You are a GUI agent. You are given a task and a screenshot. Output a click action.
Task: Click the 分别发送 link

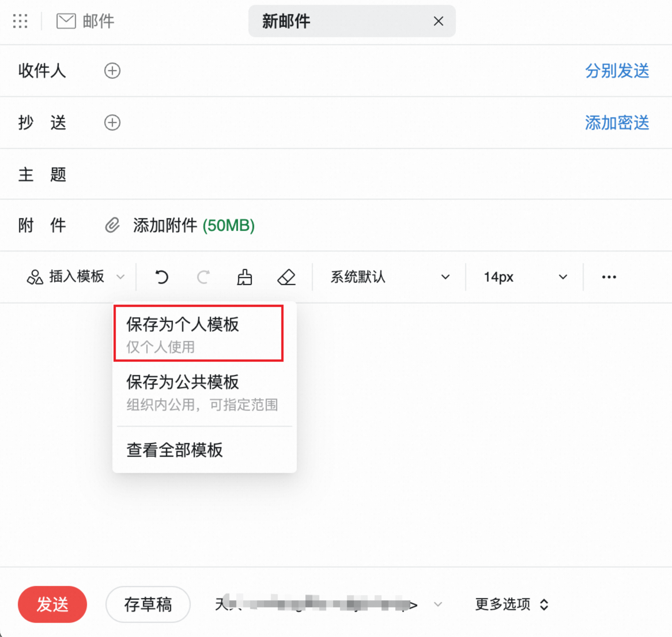pos(617,71)
